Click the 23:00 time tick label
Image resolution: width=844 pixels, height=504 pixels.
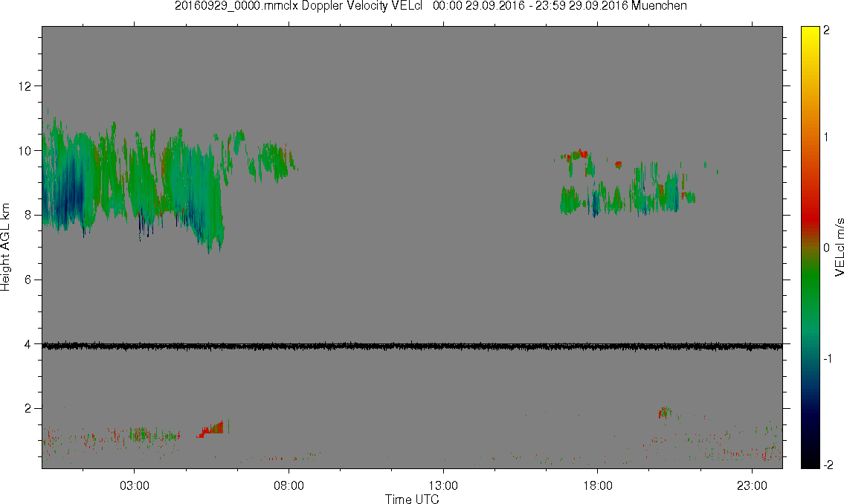pyautogui.click(x=752, y=485)
